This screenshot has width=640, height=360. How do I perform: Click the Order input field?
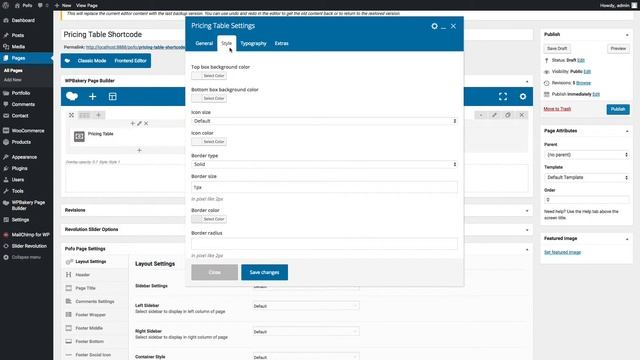pos(587,200)
